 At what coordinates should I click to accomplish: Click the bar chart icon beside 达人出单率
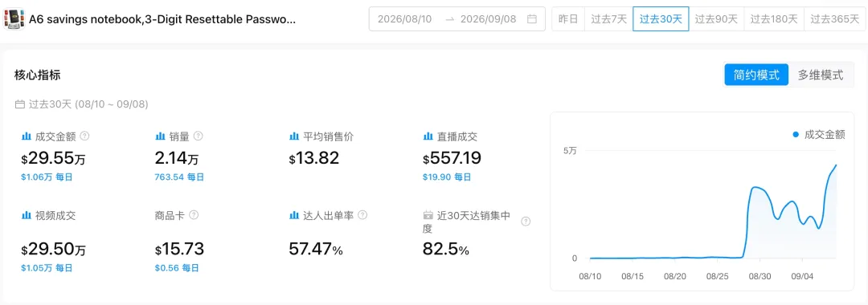coord(294,215)
